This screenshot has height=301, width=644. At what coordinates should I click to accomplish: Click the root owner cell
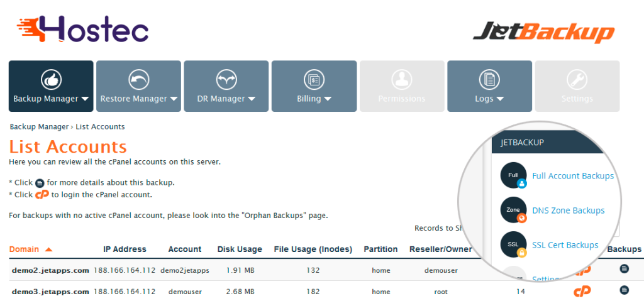(441, 292)
